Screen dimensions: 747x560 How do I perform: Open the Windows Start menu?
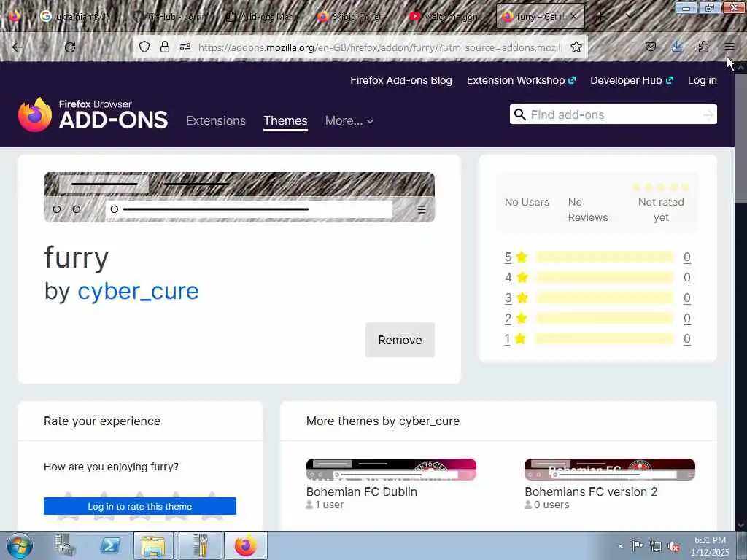coord(20,545)
